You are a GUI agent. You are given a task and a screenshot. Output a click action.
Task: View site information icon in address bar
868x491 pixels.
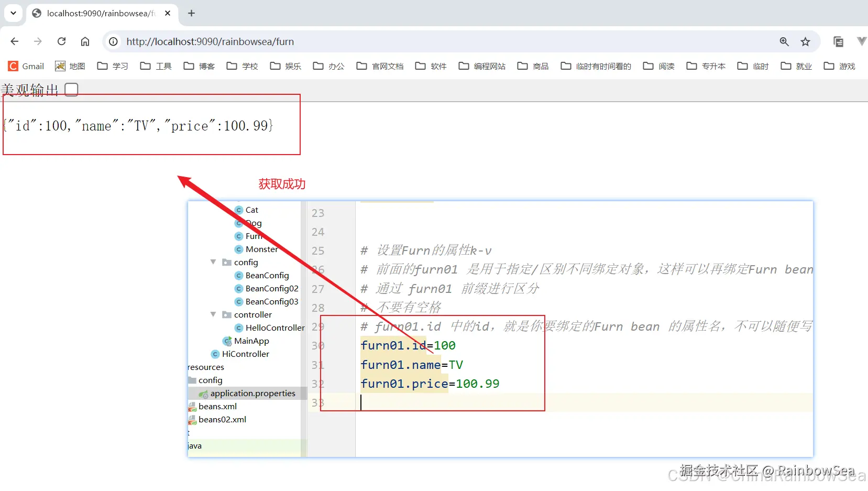(113, 41)
